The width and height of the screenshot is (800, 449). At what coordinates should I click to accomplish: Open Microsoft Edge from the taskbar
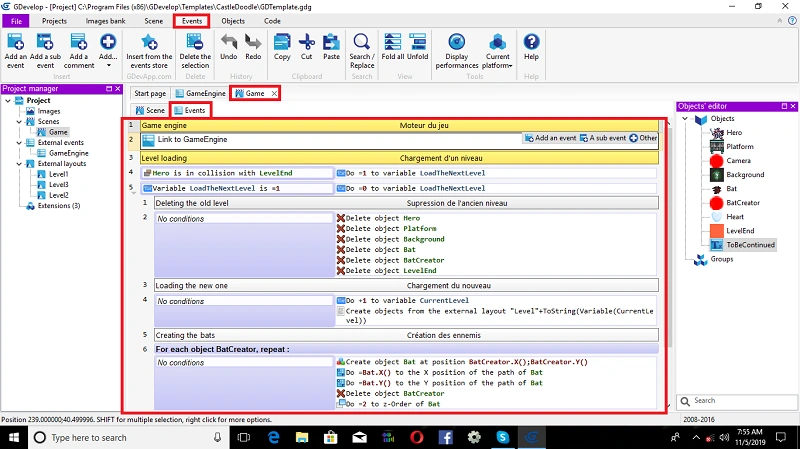point(273,437)
